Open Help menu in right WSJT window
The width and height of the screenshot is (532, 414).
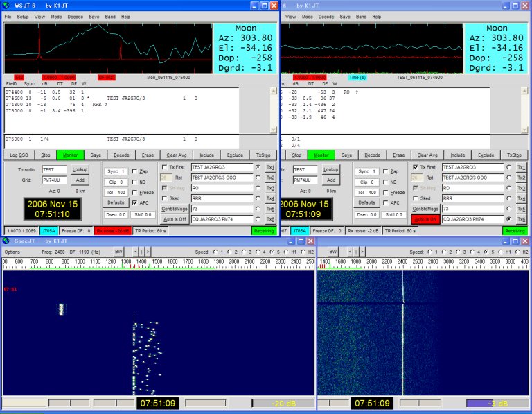click(x=377, y=17)
